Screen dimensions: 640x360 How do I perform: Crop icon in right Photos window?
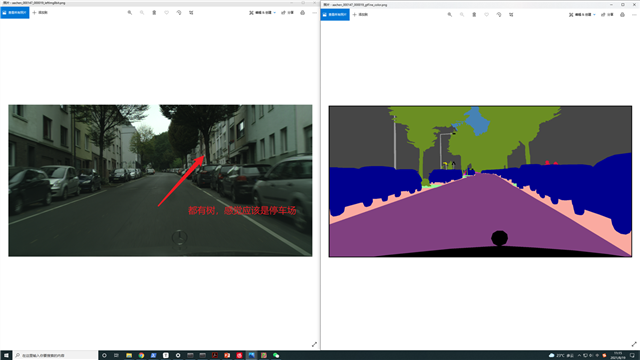pyautogui.click(x=511, y=15)
